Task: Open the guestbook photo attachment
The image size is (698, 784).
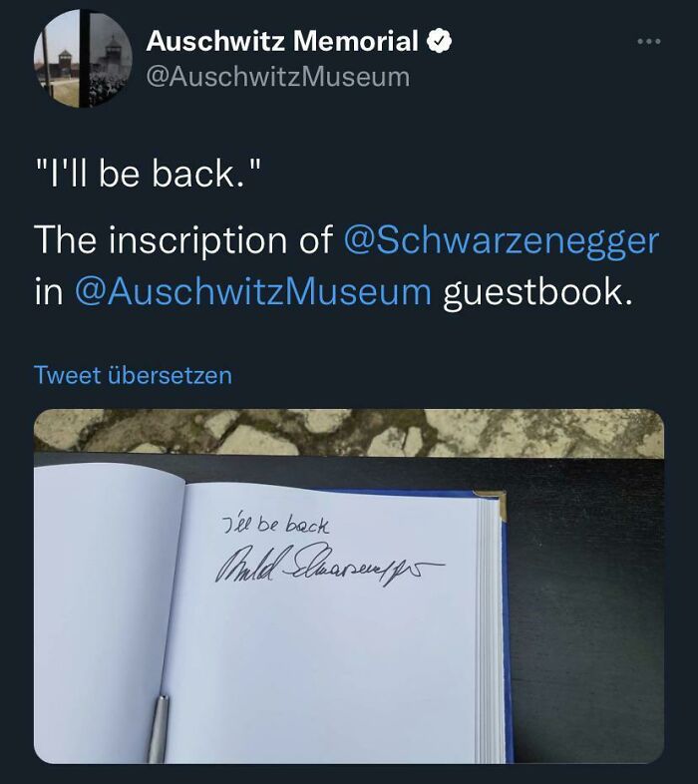Action: pos(349,586)
